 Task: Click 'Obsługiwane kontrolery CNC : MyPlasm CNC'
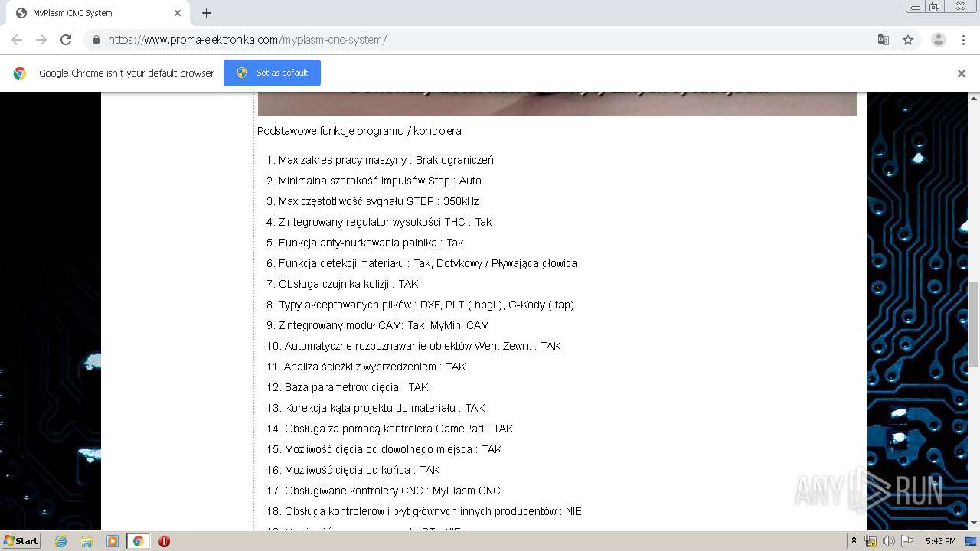(393, 491)
